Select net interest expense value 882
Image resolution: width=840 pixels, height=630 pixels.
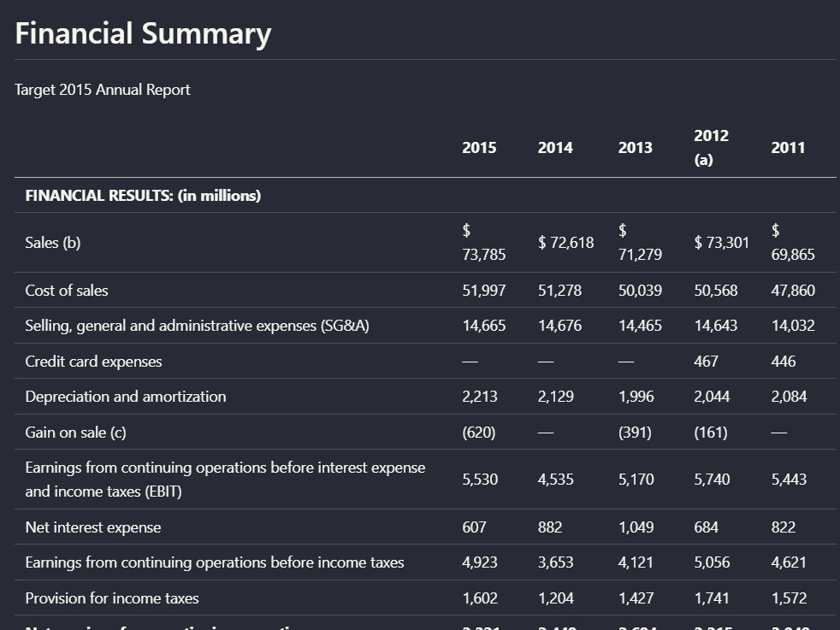coord(550,527)
